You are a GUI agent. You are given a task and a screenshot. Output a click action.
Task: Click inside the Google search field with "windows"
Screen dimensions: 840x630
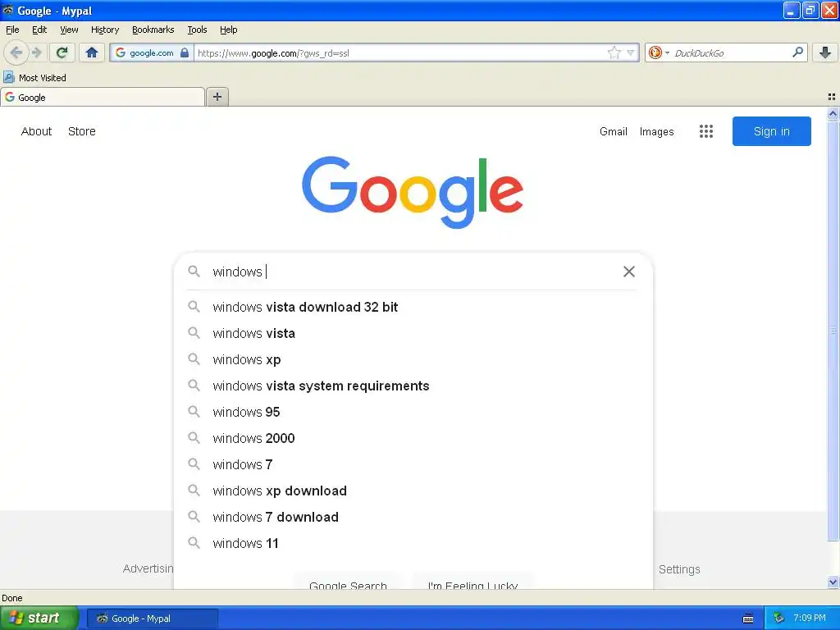pyautogui.click(x=413, y=272)
